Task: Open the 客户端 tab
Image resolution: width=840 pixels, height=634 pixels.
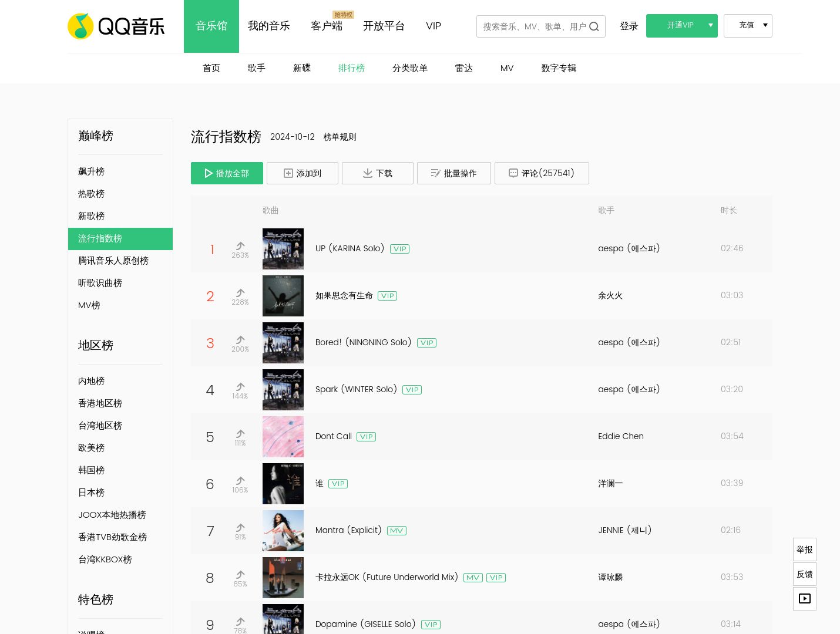Action: tap(327, 26)
